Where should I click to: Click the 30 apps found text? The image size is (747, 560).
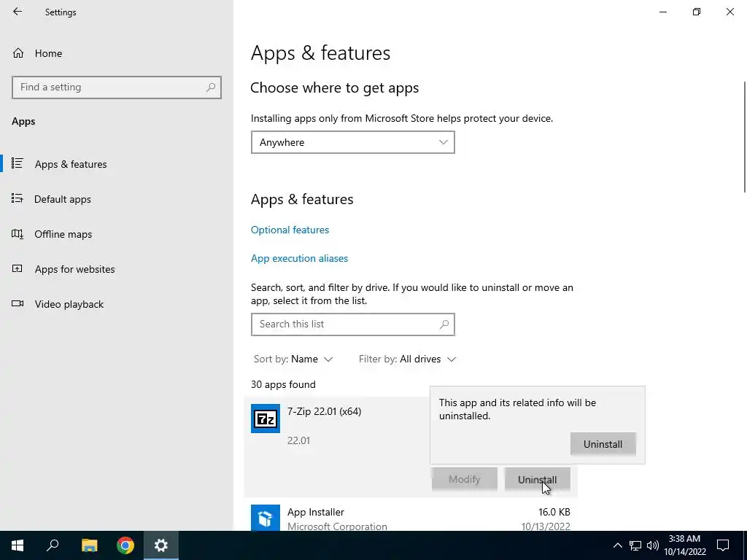[283, 384]
